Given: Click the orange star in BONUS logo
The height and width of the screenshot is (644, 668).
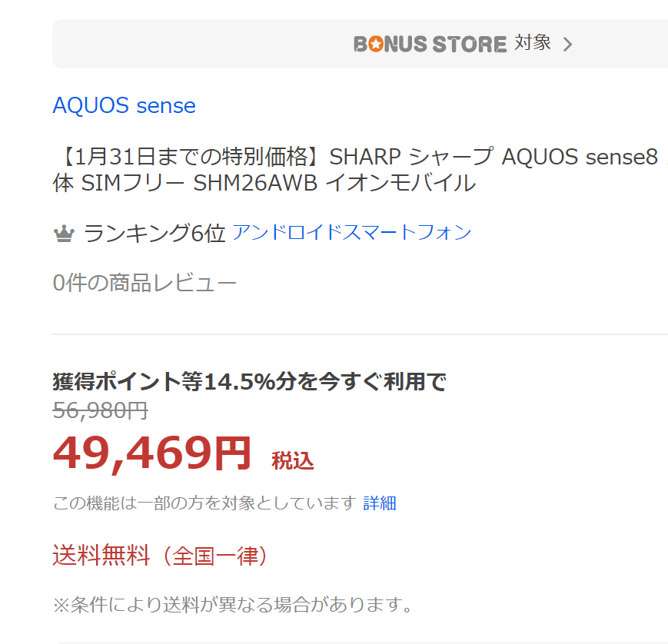Looking at the screenshot, I should click(x=375, y=45).
